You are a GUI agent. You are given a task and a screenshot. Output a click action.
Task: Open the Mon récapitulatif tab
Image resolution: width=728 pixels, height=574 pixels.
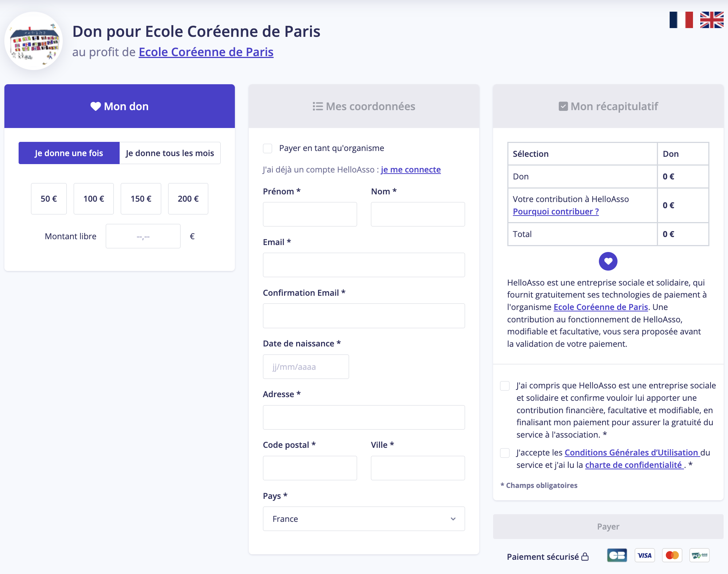tap(608, 106)
